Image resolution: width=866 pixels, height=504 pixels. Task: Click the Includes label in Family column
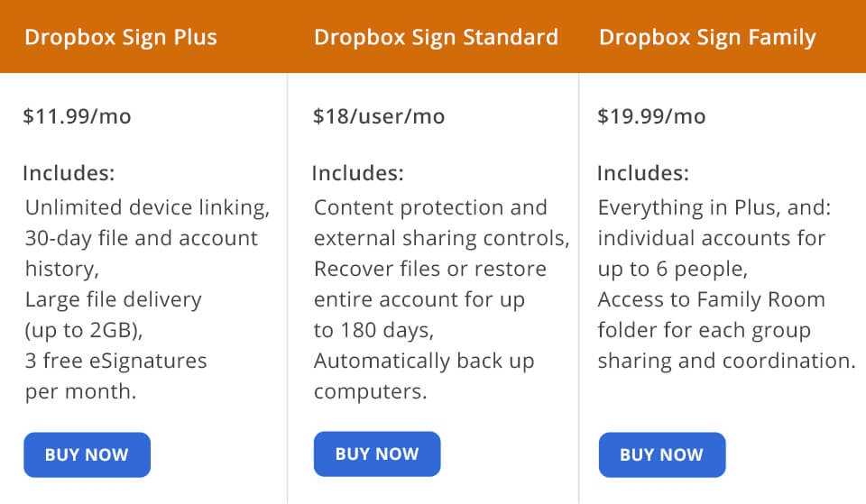643,173
